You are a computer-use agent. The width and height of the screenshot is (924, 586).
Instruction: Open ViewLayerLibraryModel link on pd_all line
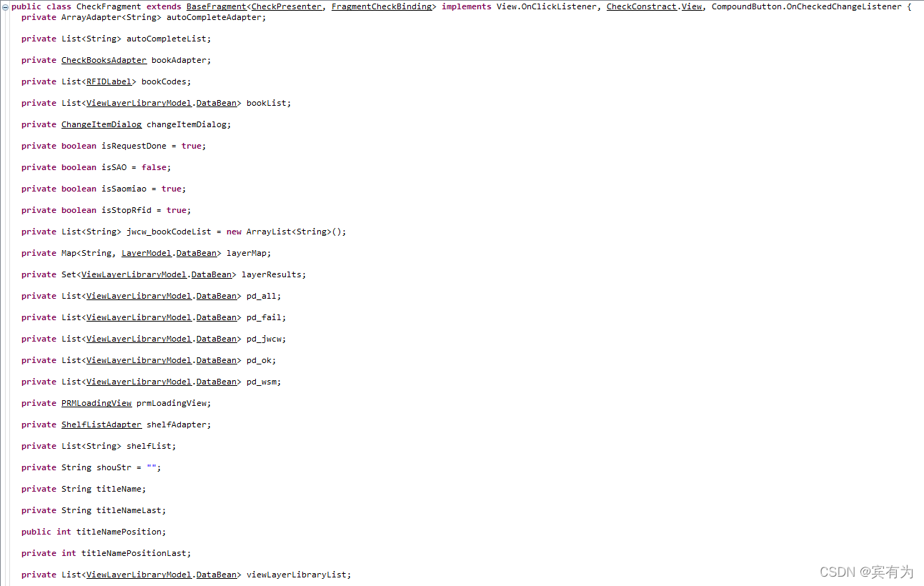pyautogui.click(x=139, y=296)
